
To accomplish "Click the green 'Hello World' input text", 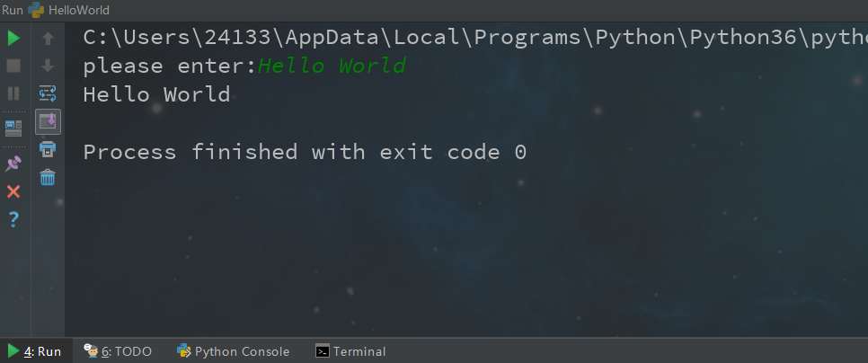I will point(332,66).
